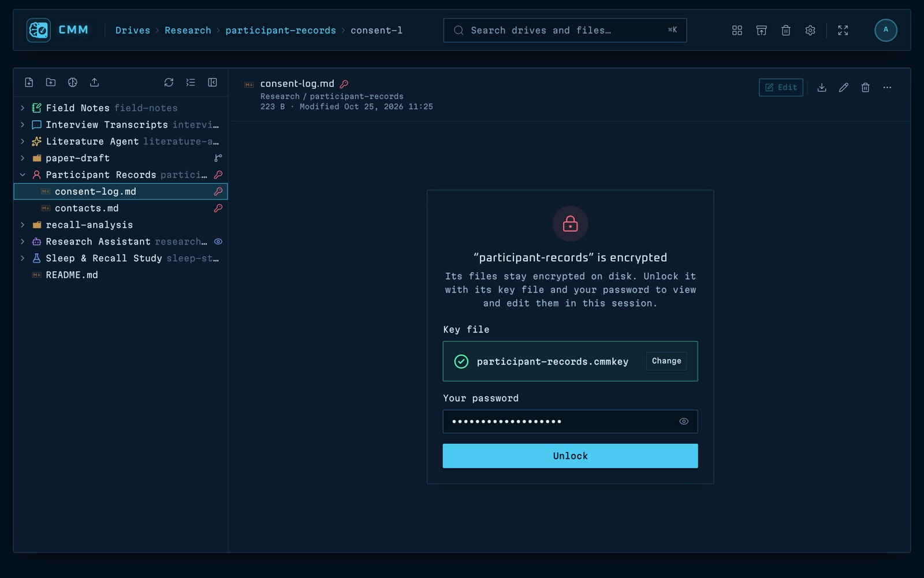
Task: Open the user avatar A menu
Action: click(x=885, y=30)
